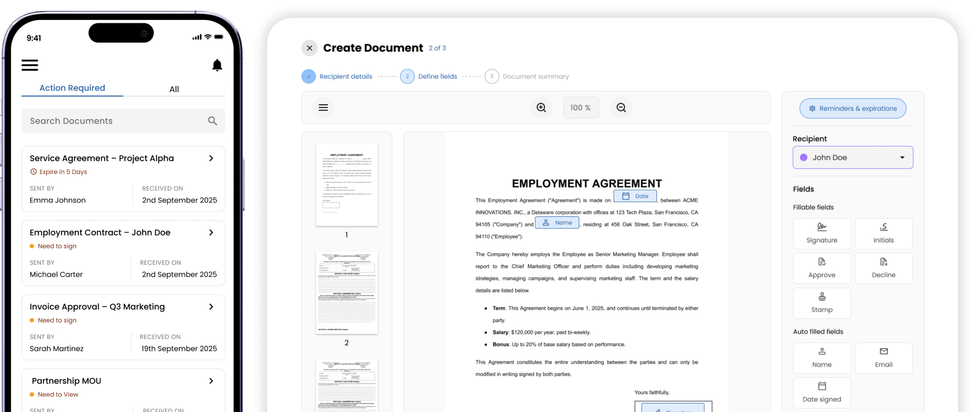The width and height of the screenshot is (980, 412).
Task: Open the hamburger menu on phone
Action: click(x=30, y=65)
